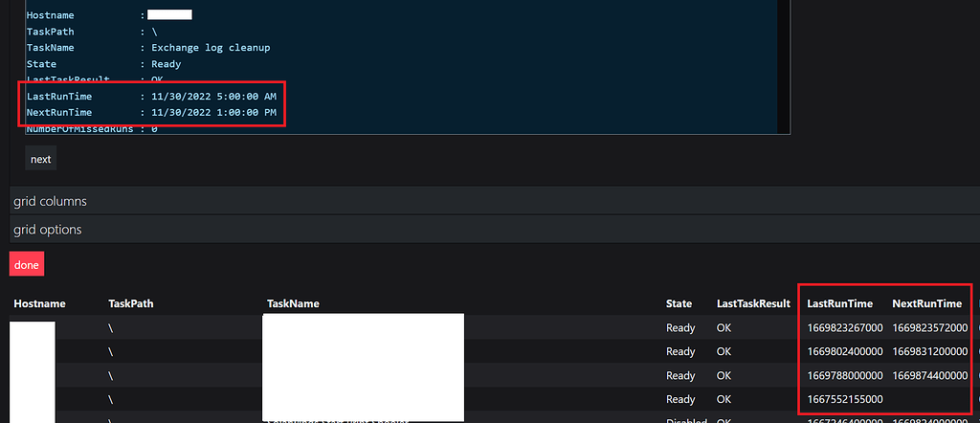Select NextRunTime cell 1669874400000

(x=930, y=375)
